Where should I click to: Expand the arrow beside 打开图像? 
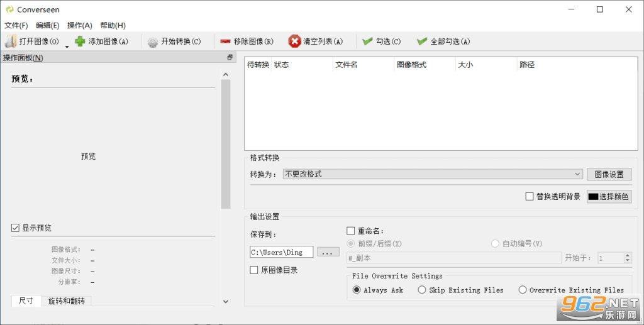[67, 47]
